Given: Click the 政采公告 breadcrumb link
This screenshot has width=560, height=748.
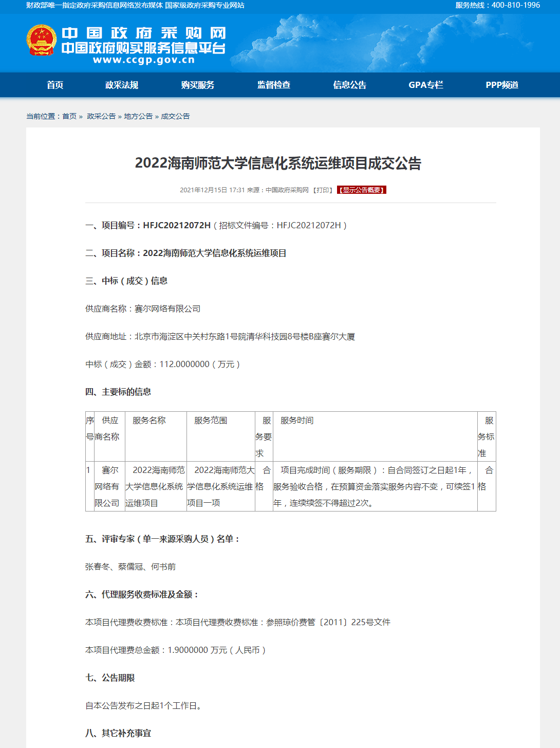Looking at the screenshot, I should [101, 116].
